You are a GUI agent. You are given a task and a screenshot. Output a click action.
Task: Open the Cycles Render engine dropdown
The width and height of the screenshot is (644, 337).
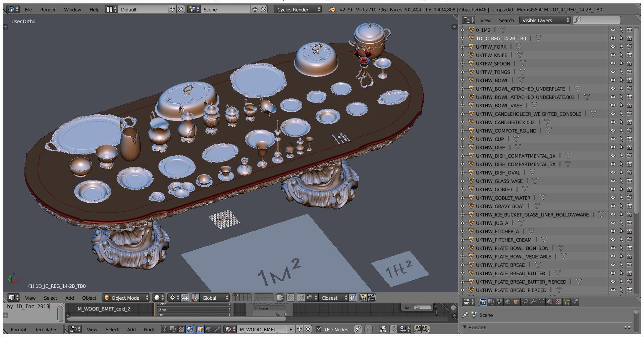pos(298,9)
